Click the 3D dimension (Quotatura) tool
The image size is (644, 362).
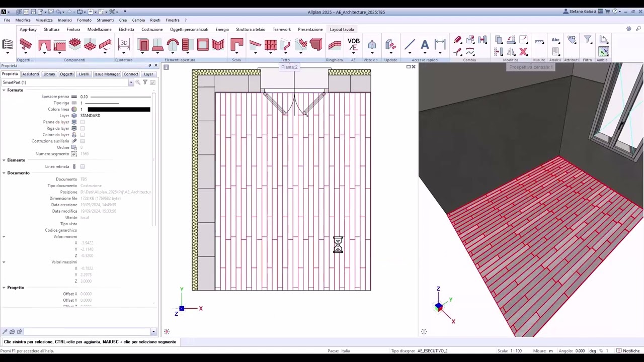[x=123, y=45]
